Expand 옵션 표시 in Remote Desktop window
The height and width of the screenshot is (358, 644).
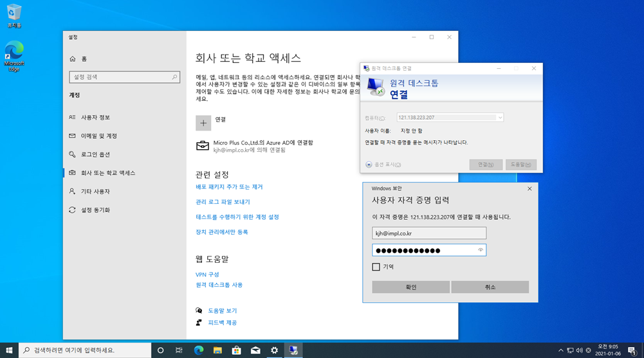click(x=383, y=165)
